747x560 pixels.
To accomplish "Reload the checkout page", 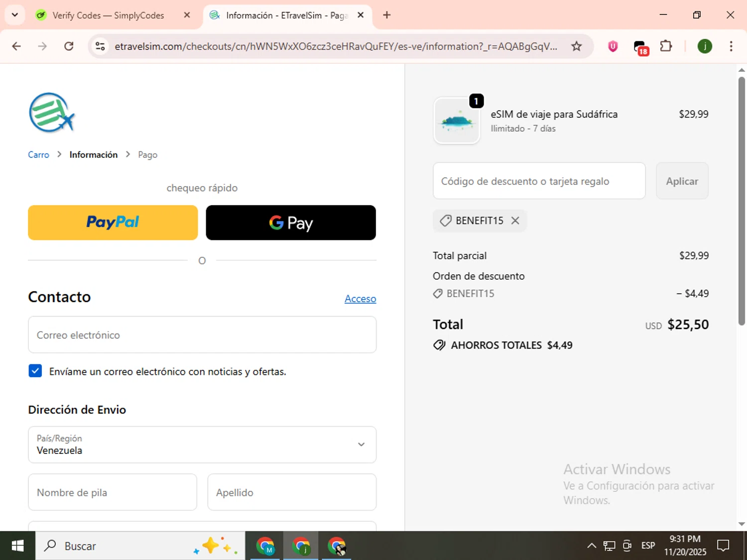I will 69,46.
